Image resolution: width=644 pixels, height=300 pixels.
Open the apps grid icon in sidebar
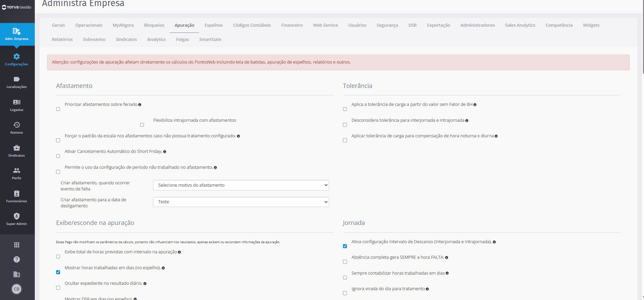[x=17, y=245]
